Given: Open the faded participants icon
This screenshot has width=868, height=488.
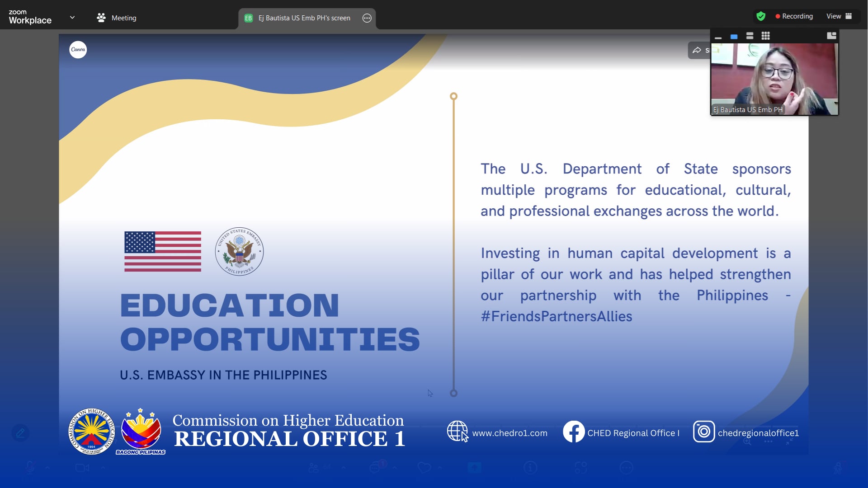Looking at the screenshot, I should pos(313,468).
